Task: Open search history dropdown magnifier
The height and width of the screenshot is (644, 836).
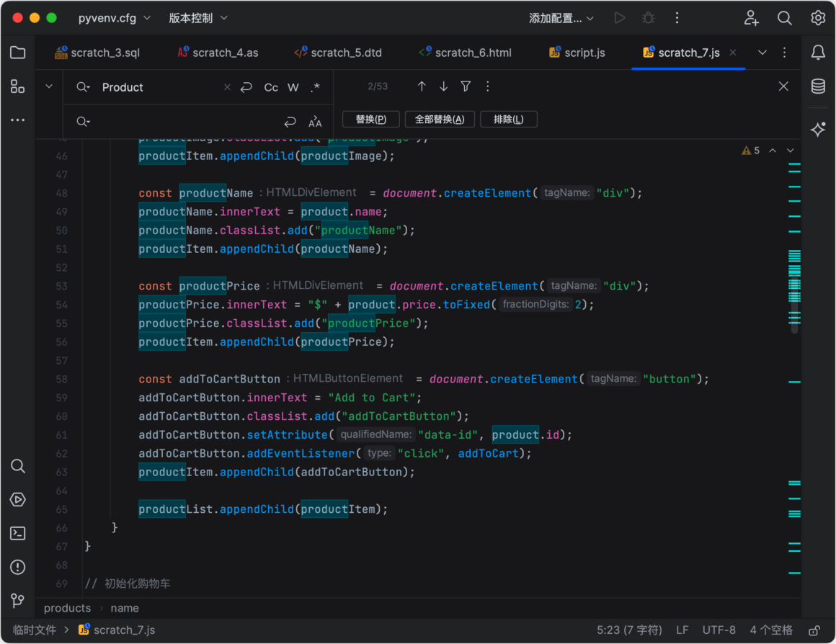Action: 83,87
